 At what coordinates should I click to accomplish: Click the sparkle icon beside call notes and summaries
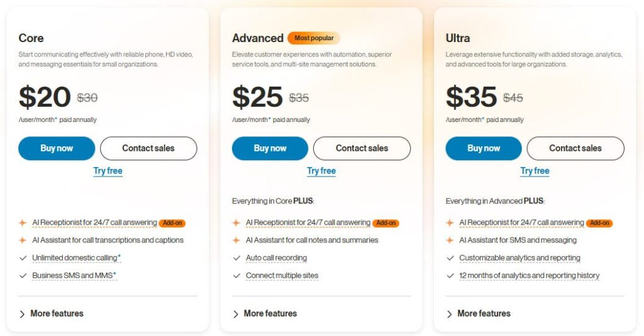pos(236,241)
